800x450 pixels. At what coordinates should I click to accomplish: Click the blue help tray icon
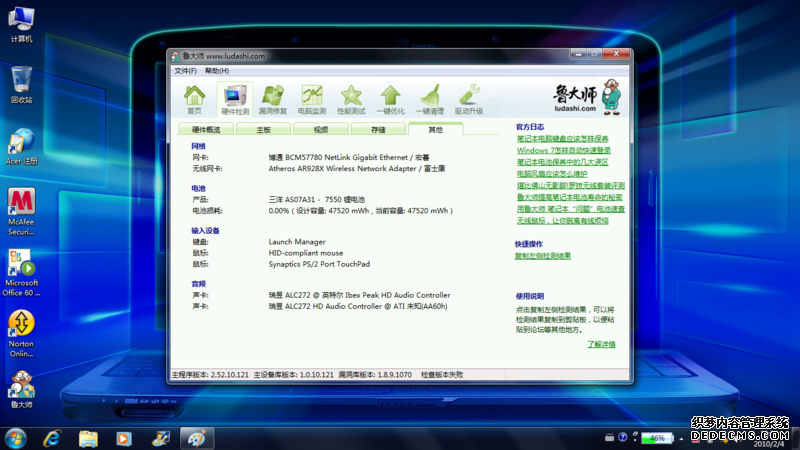tap(622, 437)
